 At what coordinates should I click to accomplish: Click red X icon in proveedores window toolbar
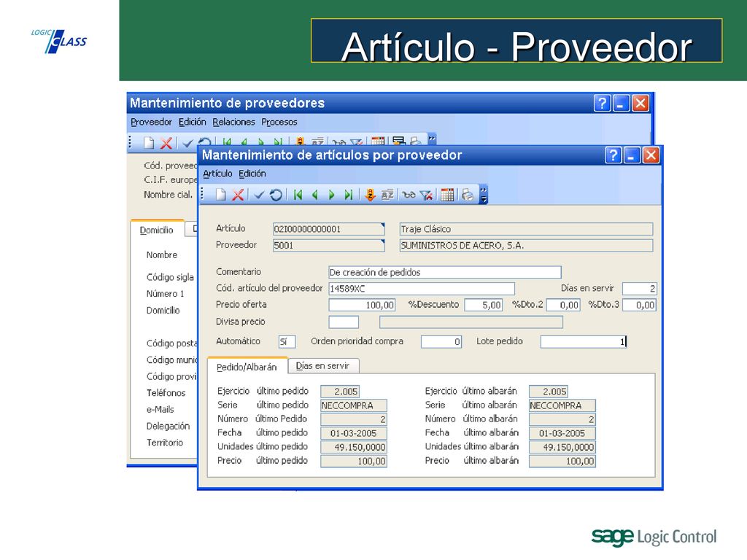[166, 143]
